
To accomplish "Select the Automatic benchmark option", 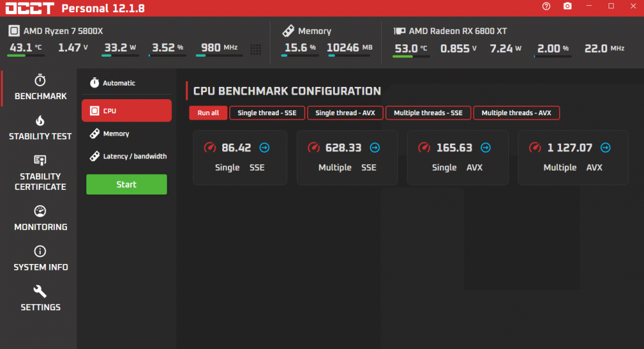I will tap(126, 83).
